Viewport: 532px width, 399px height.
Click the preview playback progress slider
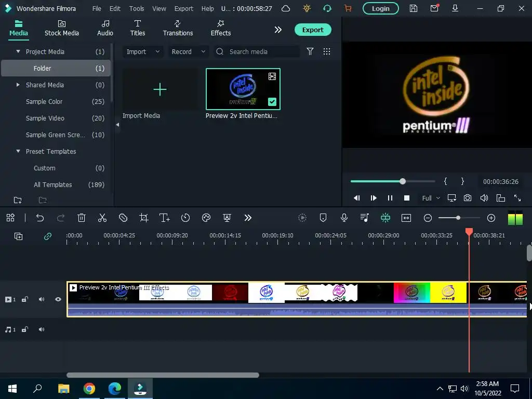pyautogui.click(x=393, y=181)
